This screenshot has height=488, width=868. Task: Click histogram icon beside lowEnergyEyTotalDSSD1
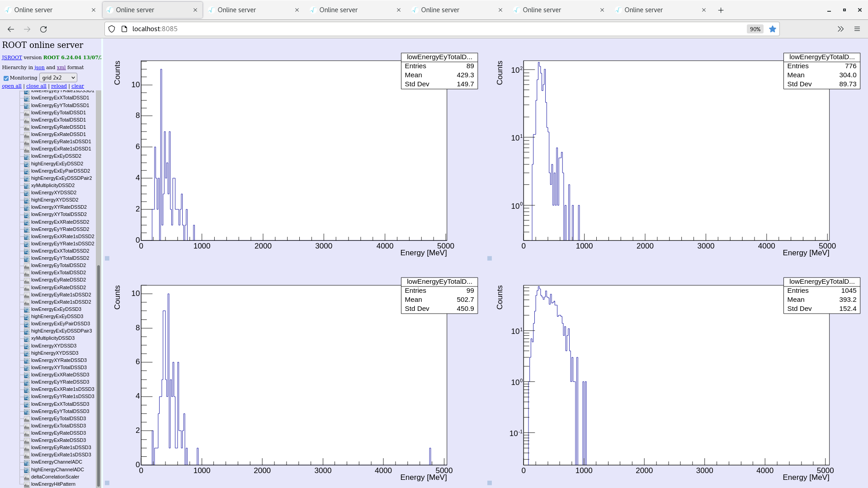coord(27,113)
